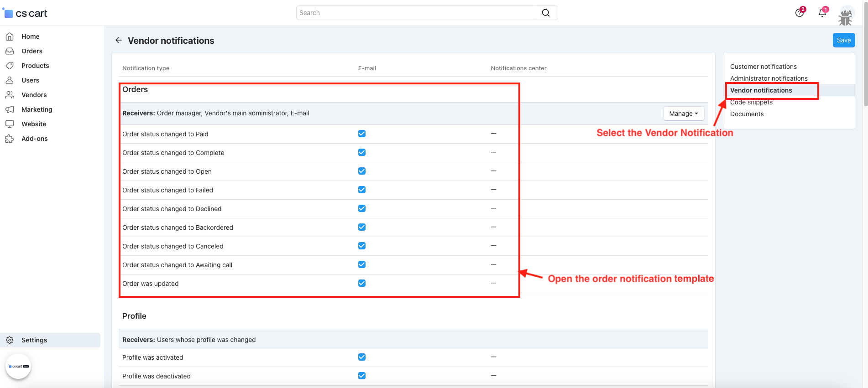The height and width of the screenshot is (388, 868).
Task: Open Add-ons in the sidebar
Action: [35, 139]
